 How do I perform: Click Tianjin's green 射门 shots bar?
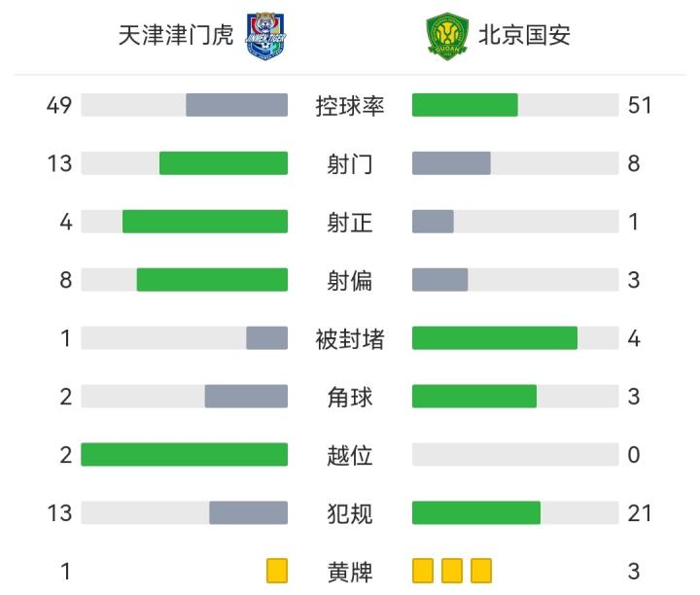(x=224, y=163)
